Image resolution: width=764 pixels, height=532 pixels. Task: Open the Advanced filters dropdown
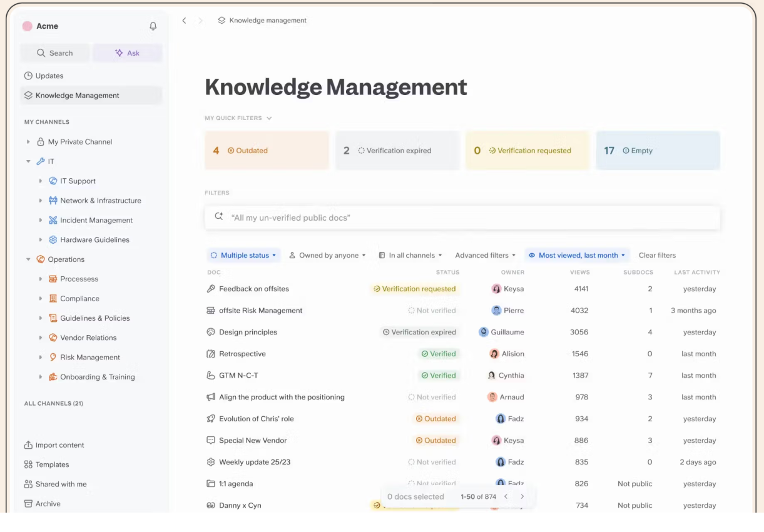tap(486, 256)
